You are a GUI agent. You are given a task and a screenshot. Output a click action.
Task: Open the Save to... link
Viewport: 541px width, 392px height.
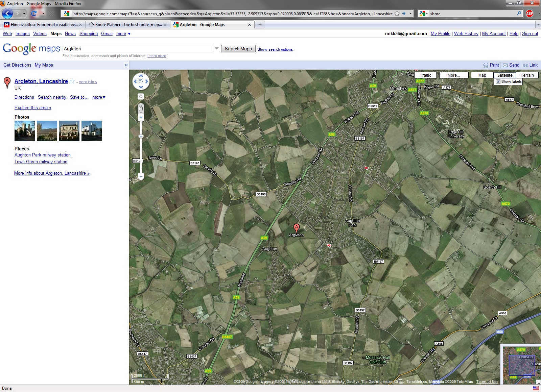coord(79,97)
